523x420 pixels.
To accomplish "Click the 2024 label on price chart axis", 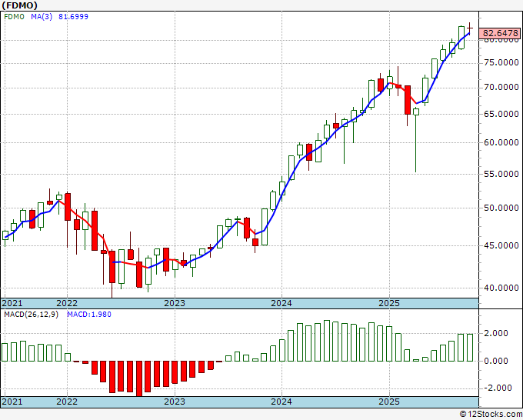I will tap(281, 303).
